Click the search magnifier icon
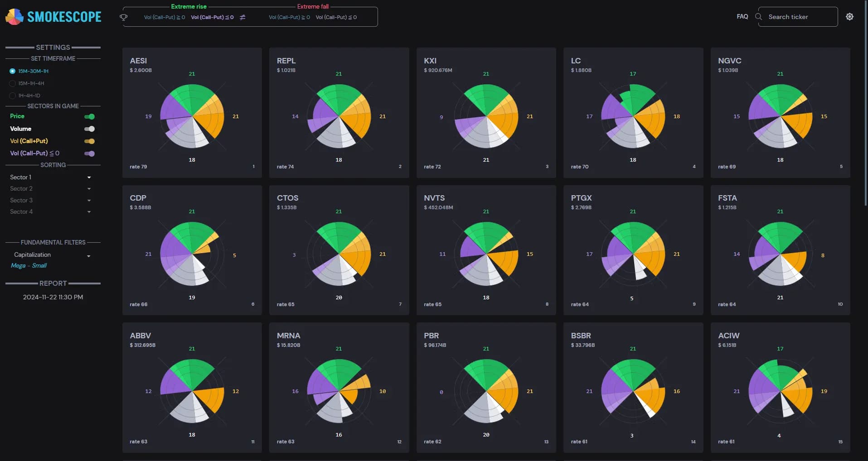868x461 pixels. [x=758, y=17]
